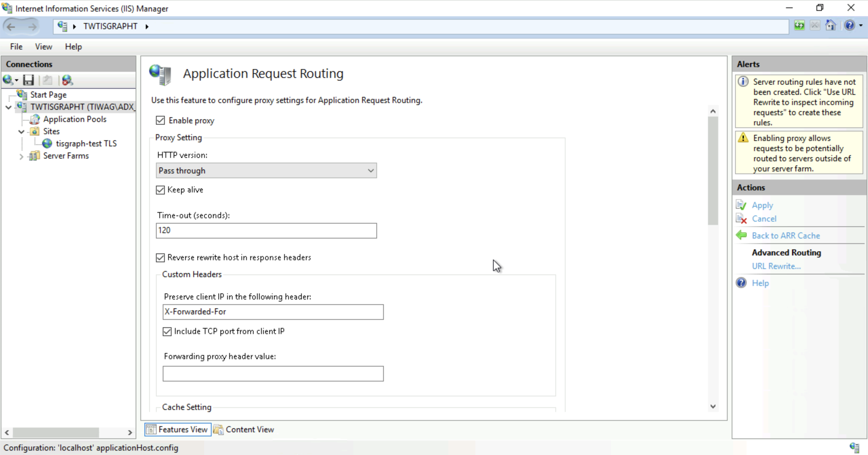This screenshot has width=868, height=455.
Task: Select the HTTP version dropdown
Action: pos(266,170)
